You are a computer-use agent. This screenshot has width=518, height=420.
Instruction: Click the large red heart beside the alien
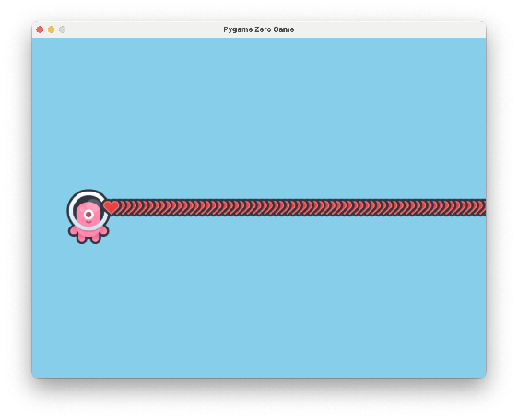point(112,207)
